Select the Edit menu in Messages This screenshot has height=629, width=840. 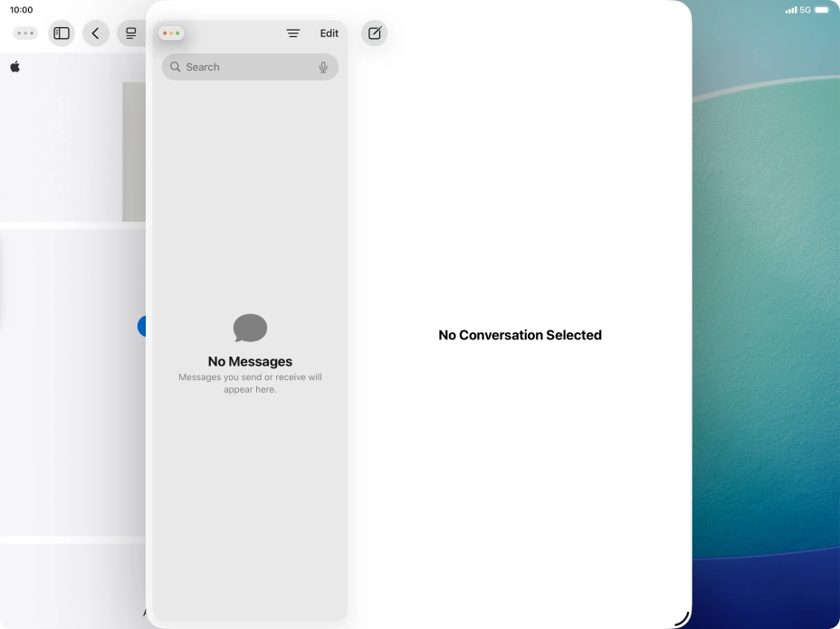click(329, 33)
